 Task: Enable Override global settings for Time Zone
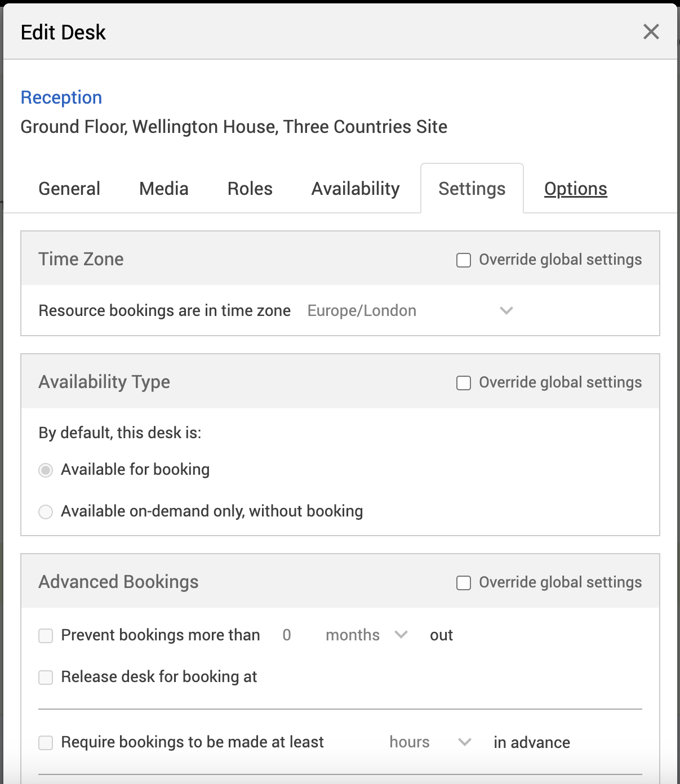coord(464,260)
